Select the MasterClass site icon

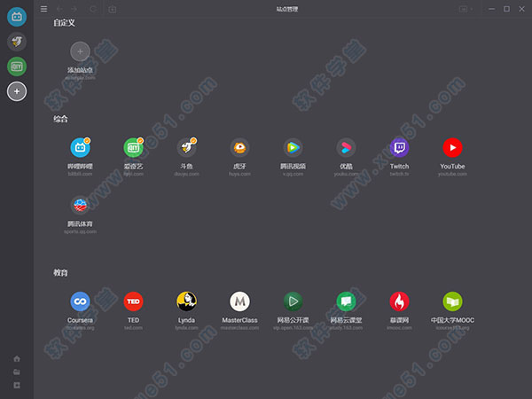click(239, 301)
